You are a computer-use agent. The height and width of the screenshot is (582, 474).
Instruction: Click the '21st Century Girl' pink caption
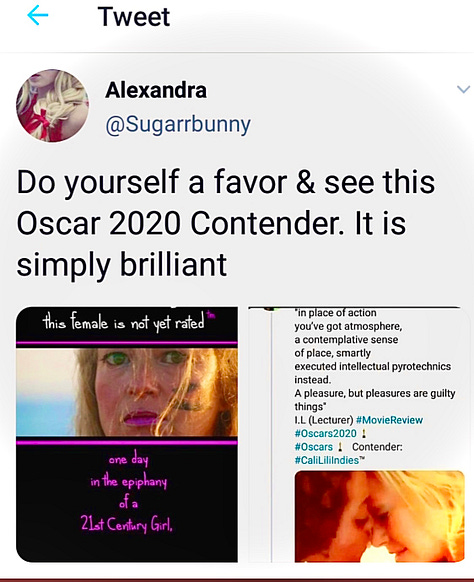coord(126,524)
